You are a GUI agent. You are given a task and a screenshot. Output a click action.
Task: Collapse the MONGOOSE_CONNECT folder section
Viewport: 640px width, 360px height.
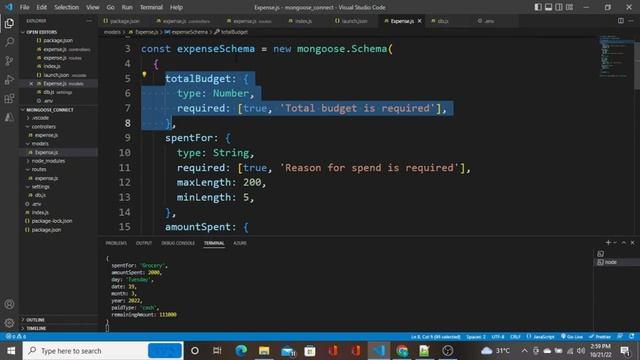tap(49, 110)
